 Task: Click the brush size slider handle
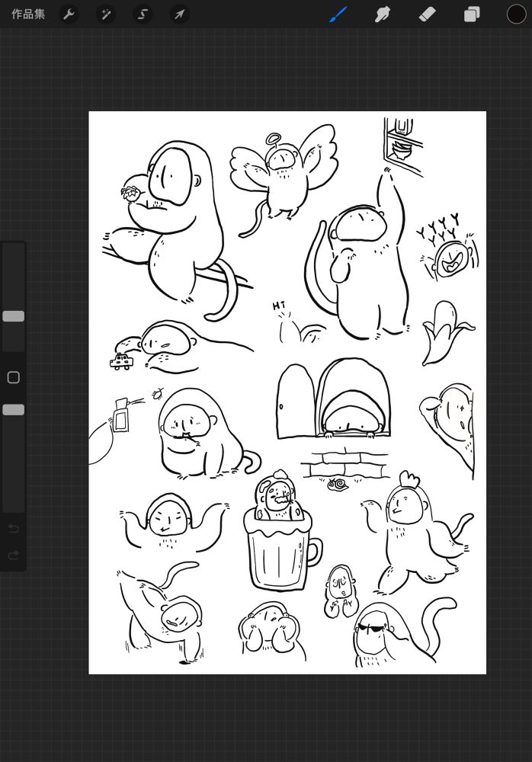14,316
